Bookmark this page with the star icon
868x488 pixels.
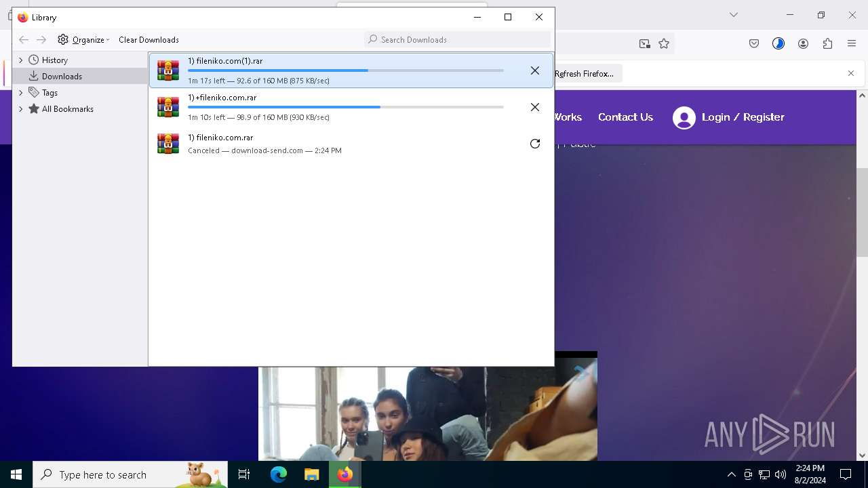click(664, 43)
